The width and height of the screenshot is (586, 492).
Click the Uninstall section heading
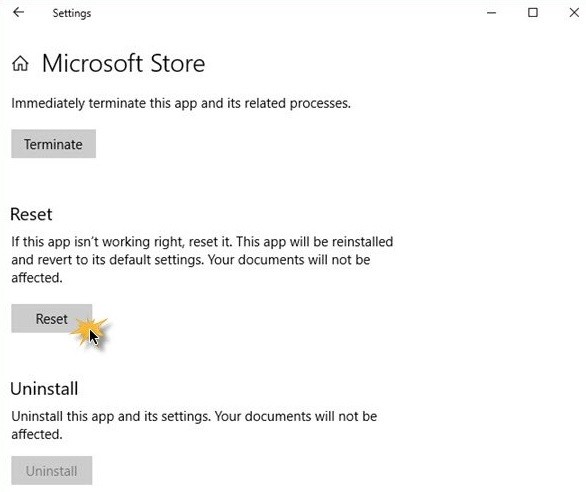(x=44, y=389)
